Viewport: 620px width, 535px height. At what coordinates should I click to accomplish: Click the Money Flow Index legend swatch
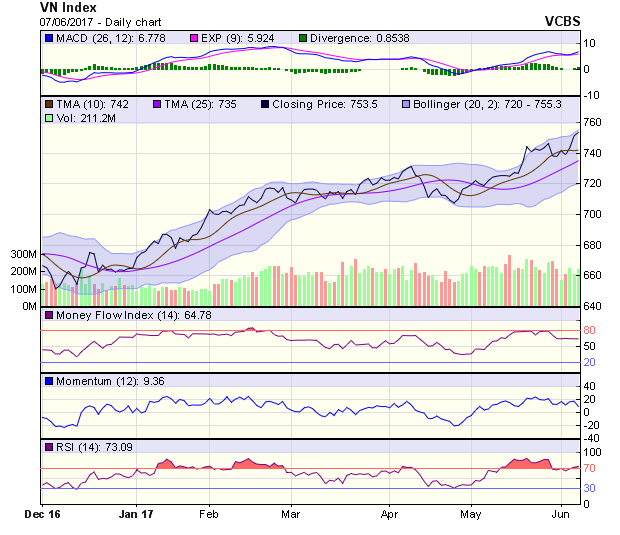click(48, 316)
